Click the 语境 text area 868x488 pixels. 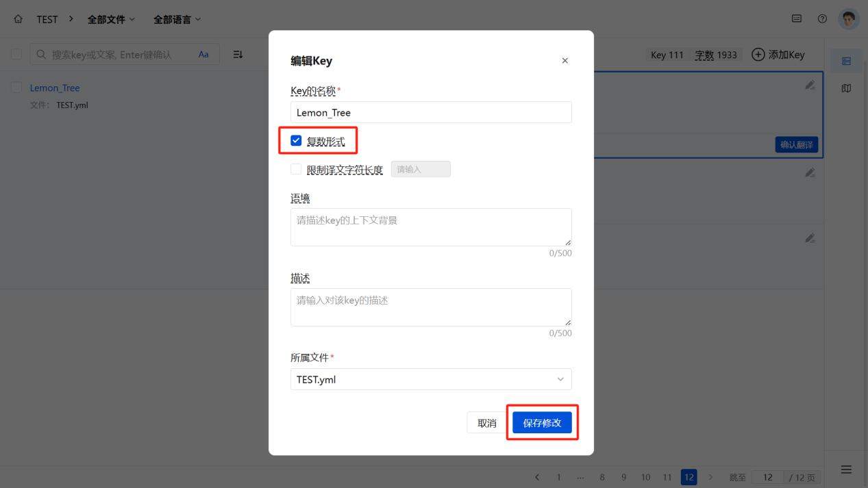click(431, 227)
